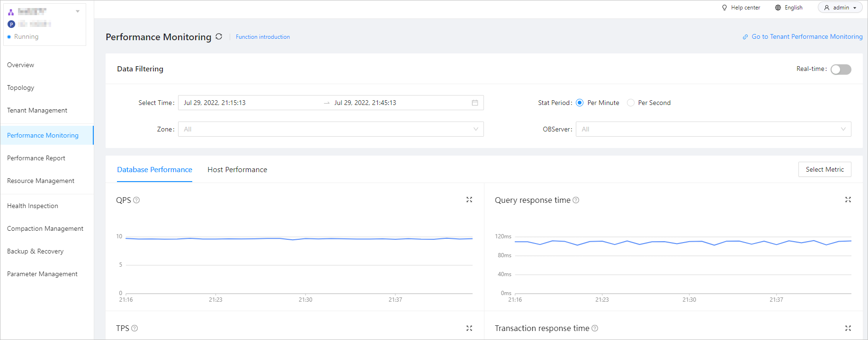Click help icon beside Query response time

576,200
